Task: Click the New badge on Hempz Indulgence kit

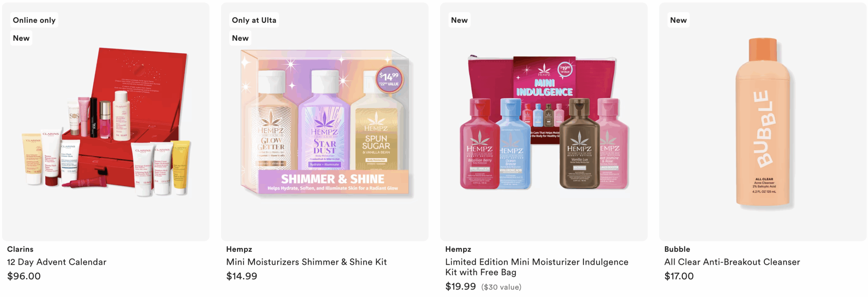Action: click(x=459, y=20)
